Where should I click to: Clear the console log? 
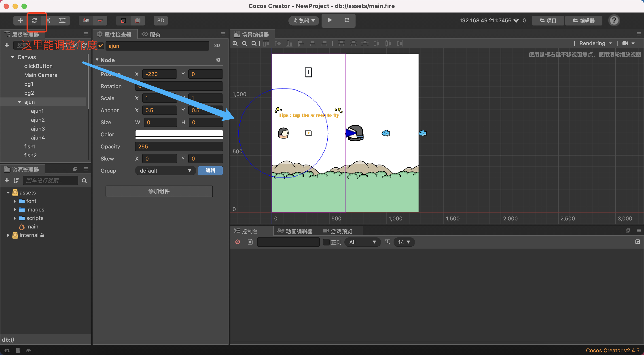click(x=237, y=242)
